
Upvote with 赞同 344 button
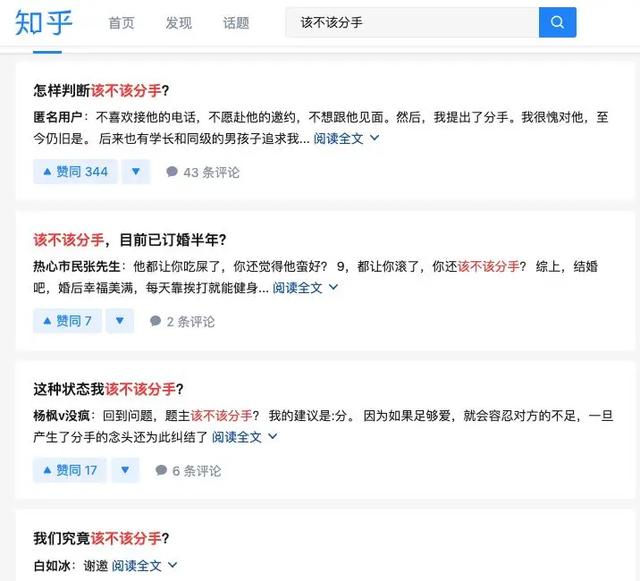pos(75,171)
